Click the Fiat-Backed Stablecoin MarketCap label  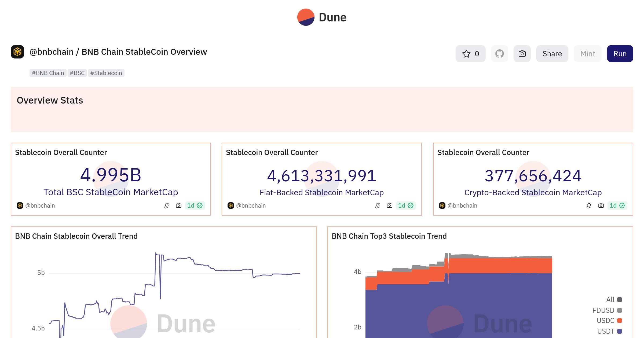[321, 193]
